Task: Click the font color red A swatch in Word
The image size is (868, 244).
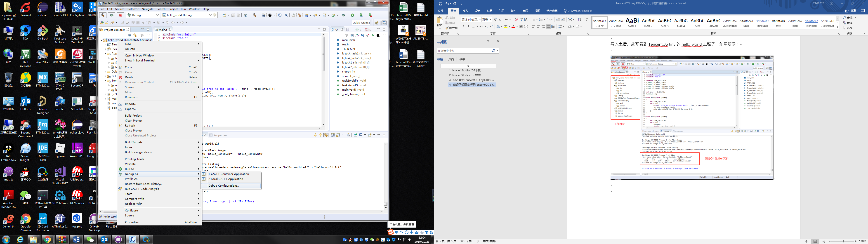Action: click(x=514, y=26)
